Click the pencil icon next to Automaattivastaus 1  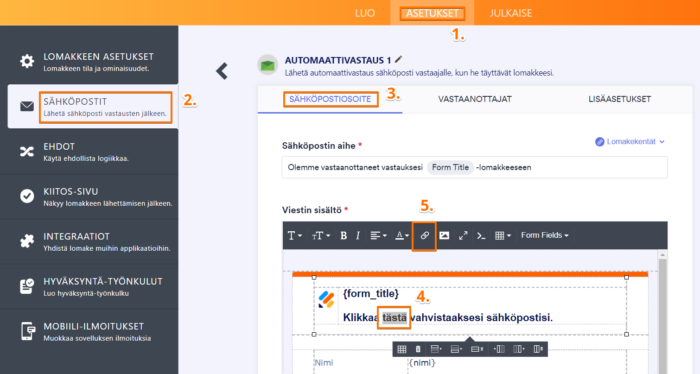[399, 59]
